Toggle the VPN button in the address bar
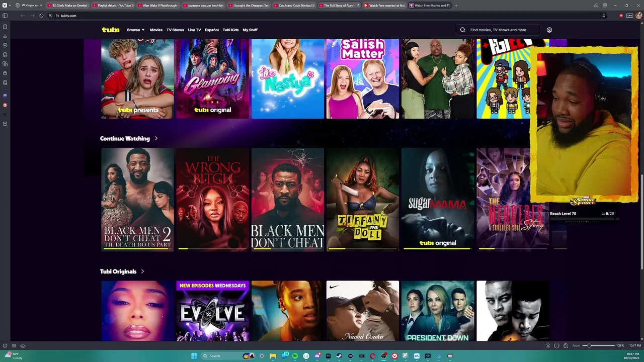 629,16
